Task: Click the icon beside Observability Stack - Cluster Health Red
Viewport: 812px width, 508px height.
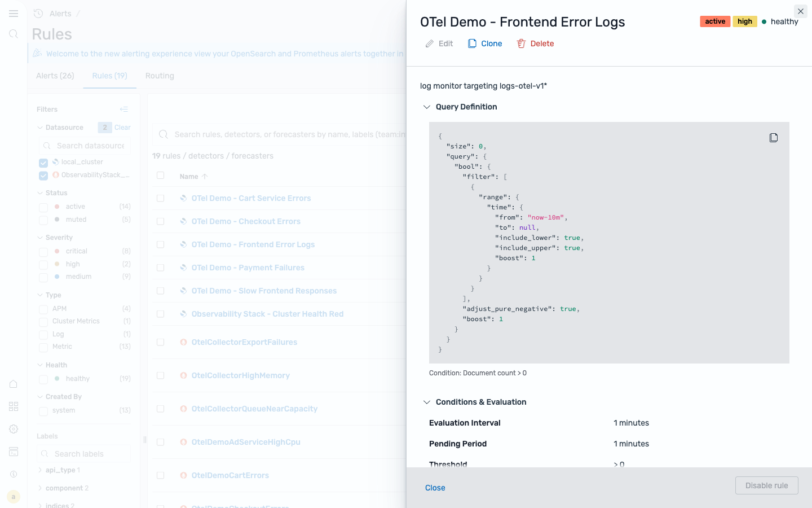Action: 183,314
